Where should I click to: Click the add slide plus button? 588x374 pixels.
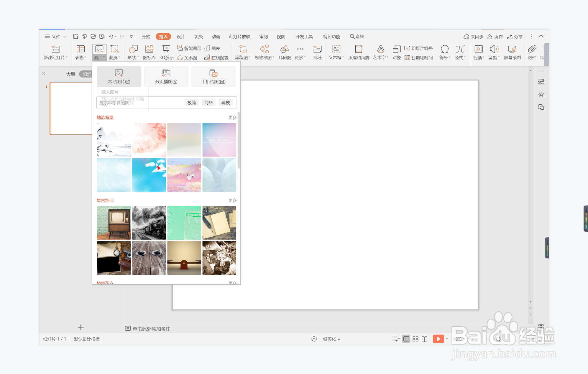point(81,327)
